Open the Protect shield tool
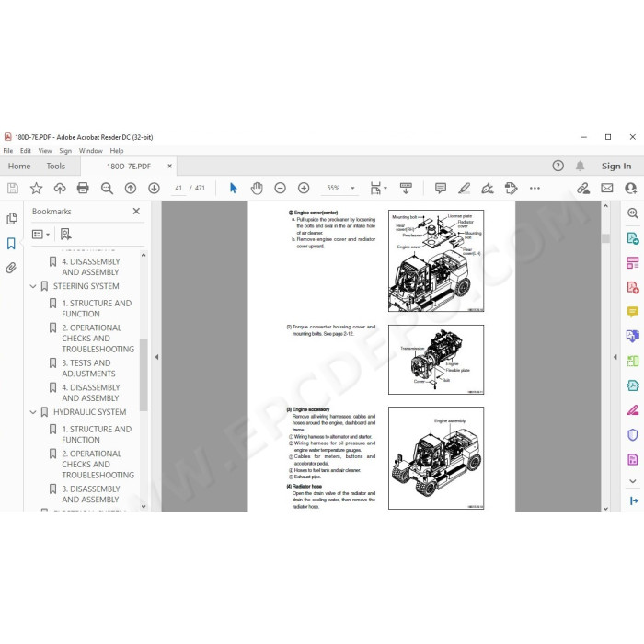 [x=633, y=434]
